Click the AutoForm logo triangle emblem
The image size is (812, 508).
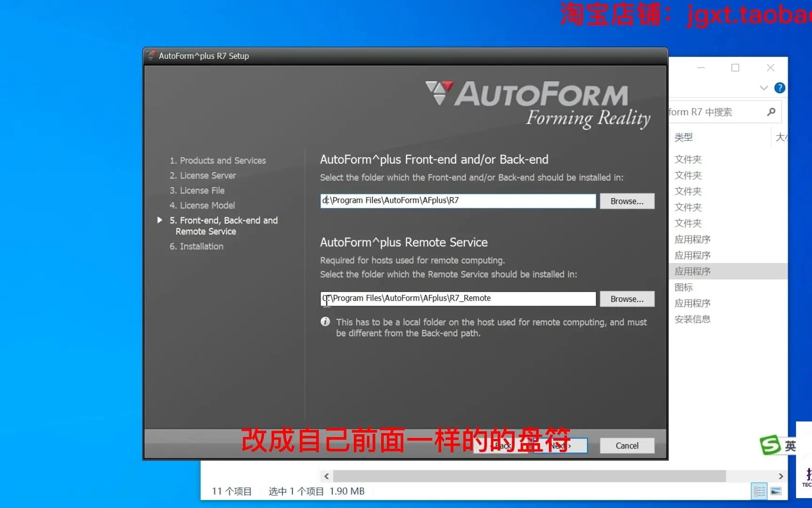tap(439, 93)
